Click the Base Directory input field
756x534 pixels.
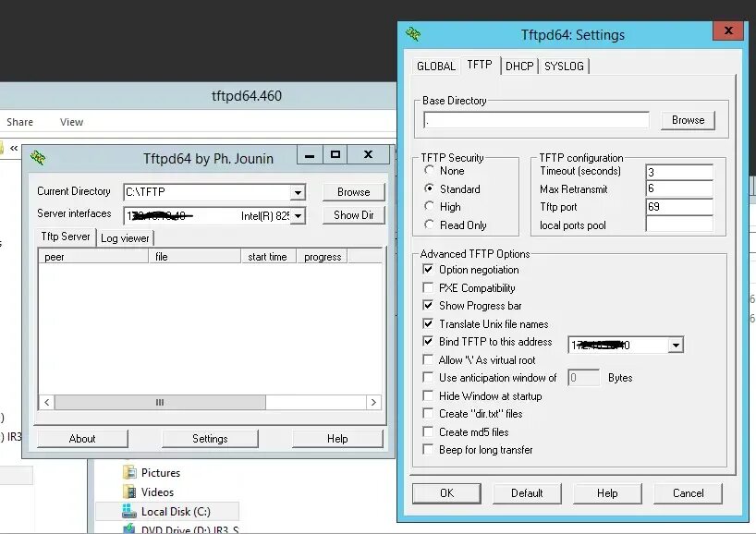536,120
